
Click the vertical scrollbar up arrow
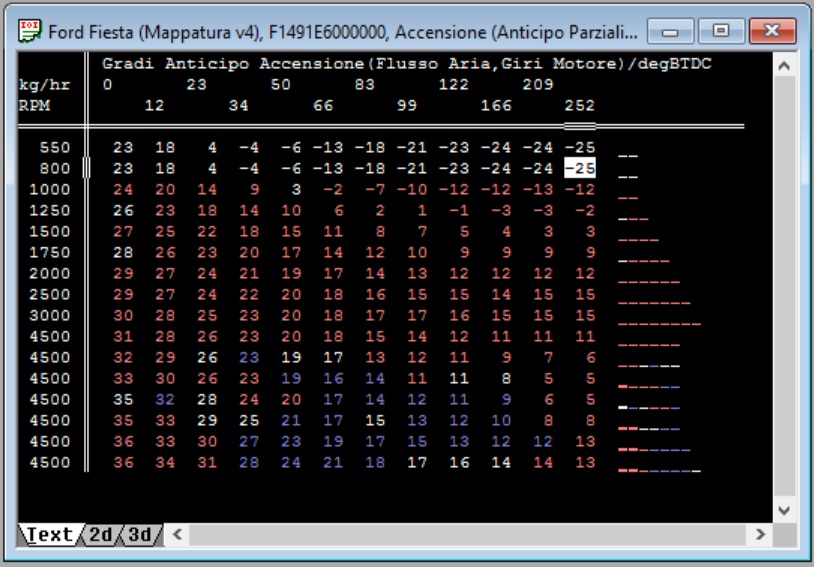click(784, 66)
